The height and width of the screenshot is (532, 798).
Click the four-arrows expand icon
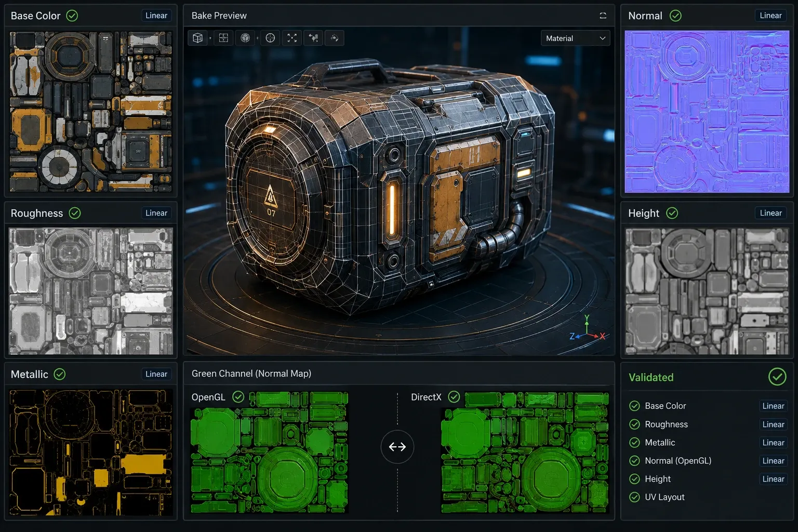pyautogui.click(x=292, y=38)
